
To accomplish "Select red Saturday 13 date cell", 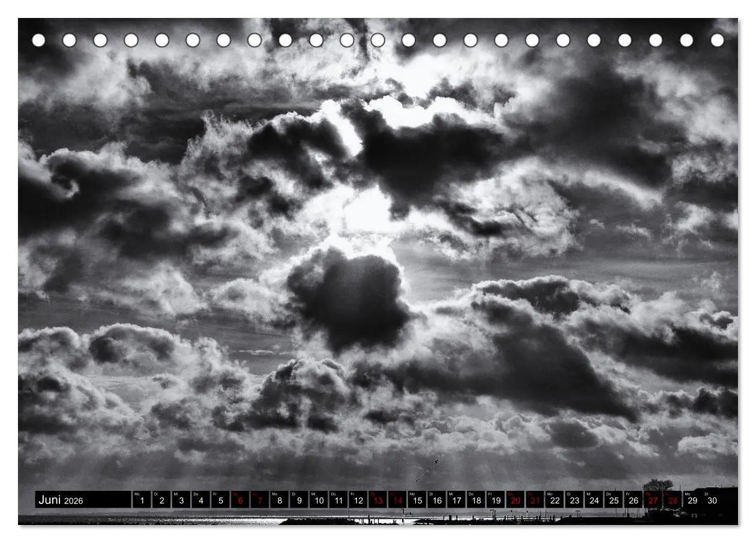I will pyautogui.click(x=377, y=500).
